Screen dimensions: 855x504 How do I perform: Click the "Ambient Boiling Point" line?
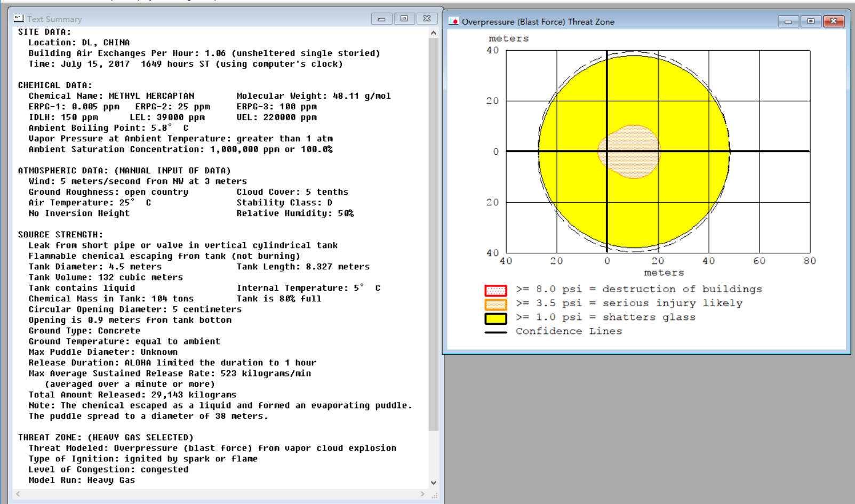click(x=108, y=128)
